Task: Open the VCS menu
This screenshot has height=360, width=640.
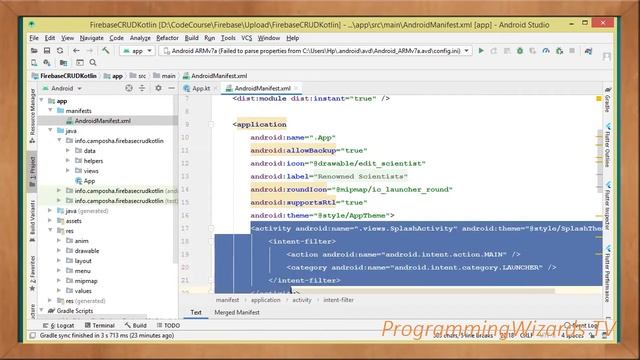Action: pos(247,38)
